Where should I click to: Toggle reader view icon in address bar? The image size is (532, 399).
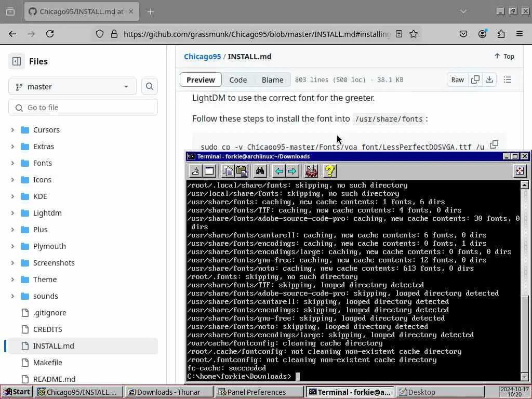(x=399, y=34)
